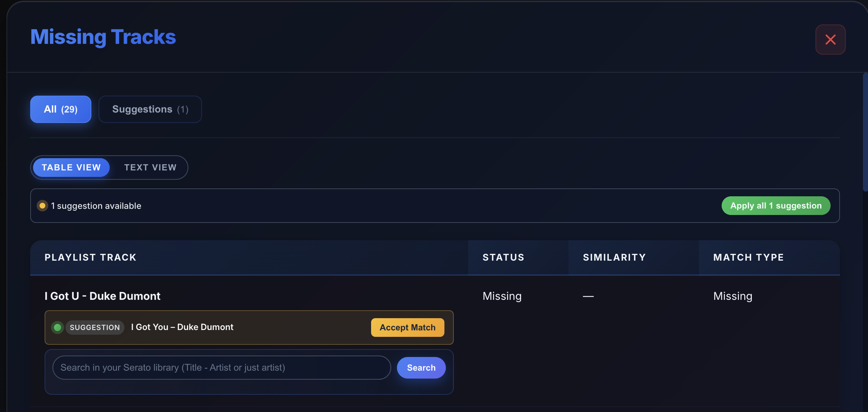Screen dimensions: 868x412
Task: Click the SUGGESTION badge label
Action: [x=95, y=327]
